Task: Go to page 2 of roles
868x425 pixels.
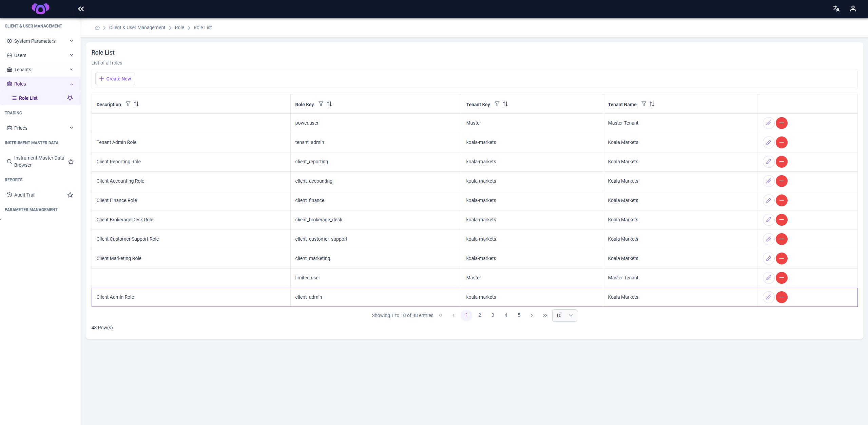Action: (x=480, y=315)
